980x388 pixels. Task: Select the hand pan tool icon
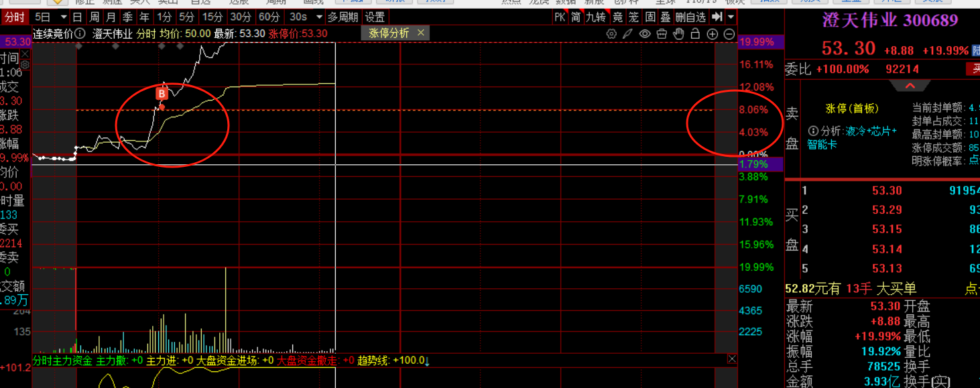tap(678, 34)
